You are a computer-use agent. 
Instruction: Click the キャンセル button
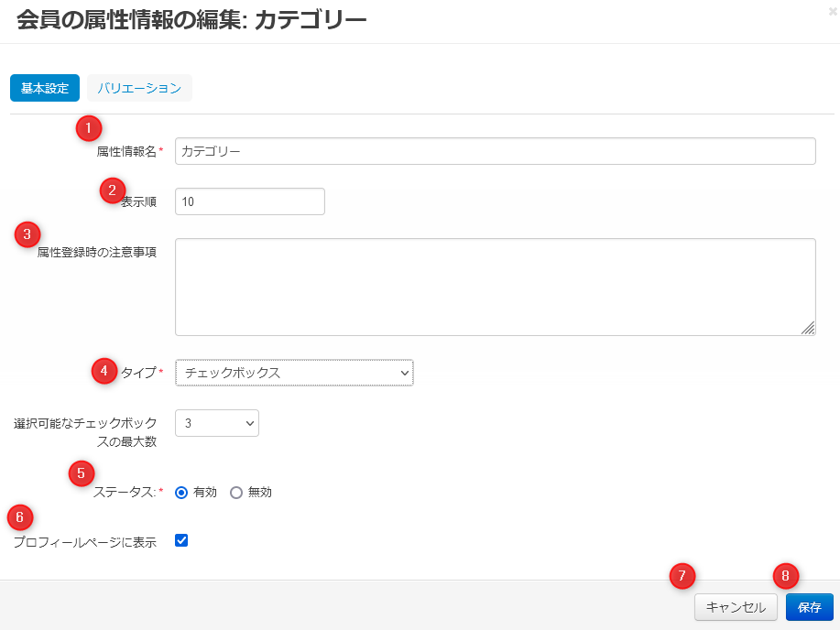tap(736, 607)
